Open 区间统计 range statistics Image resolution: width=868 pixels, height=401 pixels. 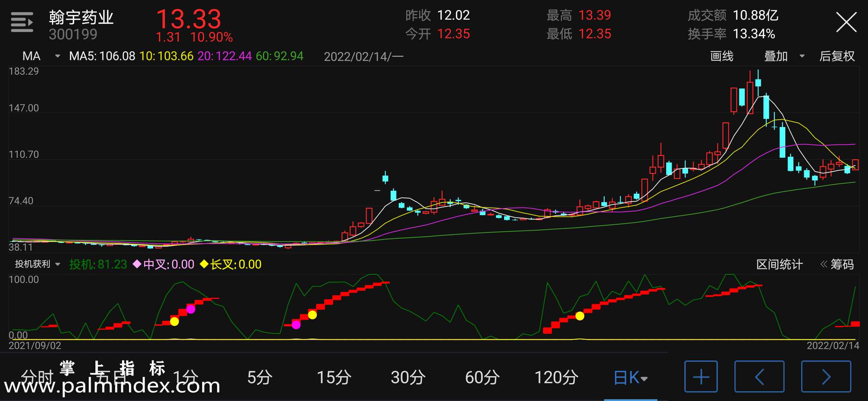coord(779,264)
